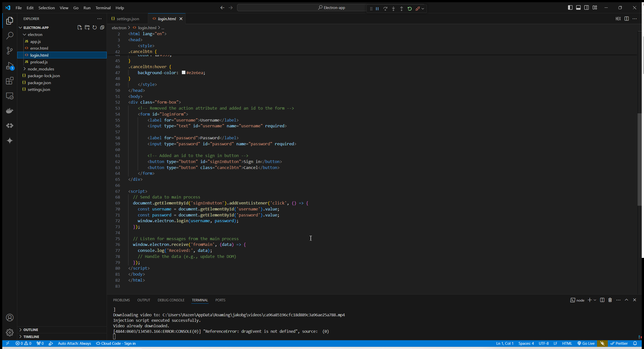This screenshot has height=349, width=644.
Task: Switch to the DEBUG CONSOLE tab
Action: 171,300
